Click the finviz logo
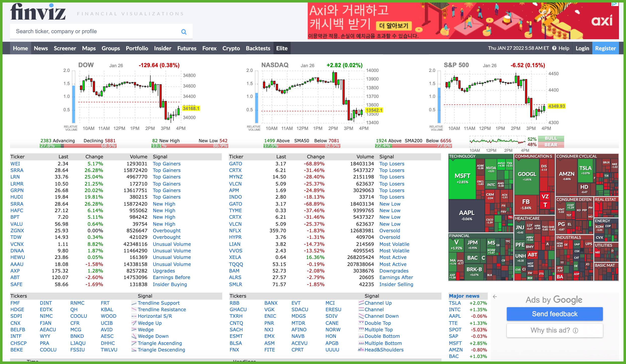This screenshot has width=626, height=364. (x=38, y=12)
